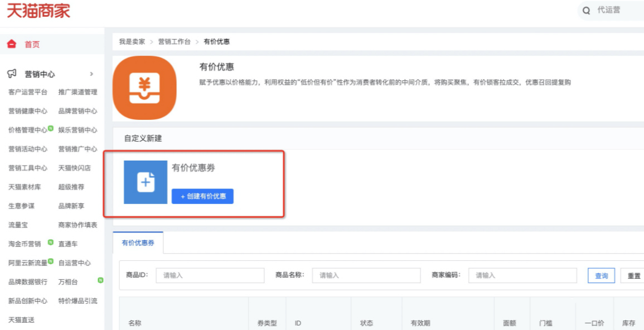Image resolution: width=644 pixels, height=330 pixels.
Task: Click the 有价优惠 breadcrumb text
Action: click(x=216, y=42)
